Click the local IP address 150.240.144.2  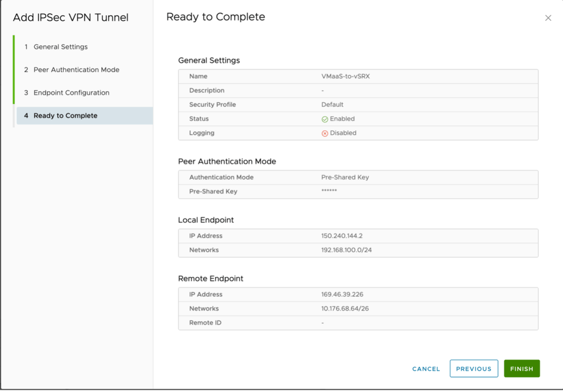pyautogui.click(x=341, y=236)
